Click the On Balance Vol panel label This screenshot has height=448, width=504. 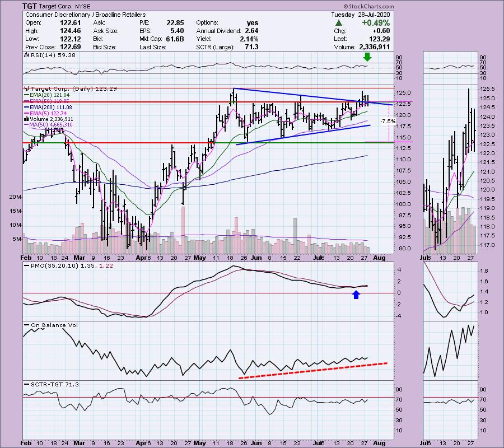52,325
